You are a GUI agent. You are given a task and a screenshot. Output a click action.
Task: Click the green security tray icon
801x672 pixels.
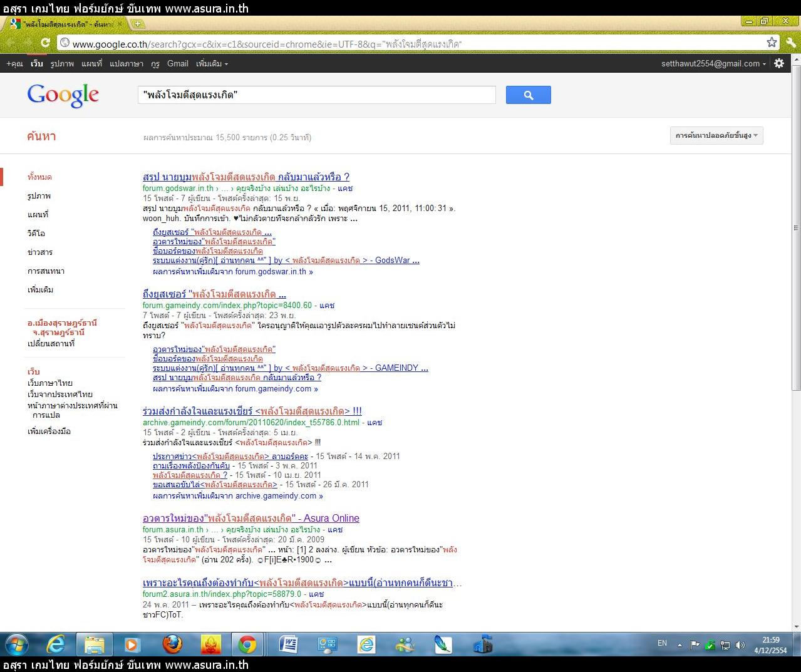tap(710, 645)
